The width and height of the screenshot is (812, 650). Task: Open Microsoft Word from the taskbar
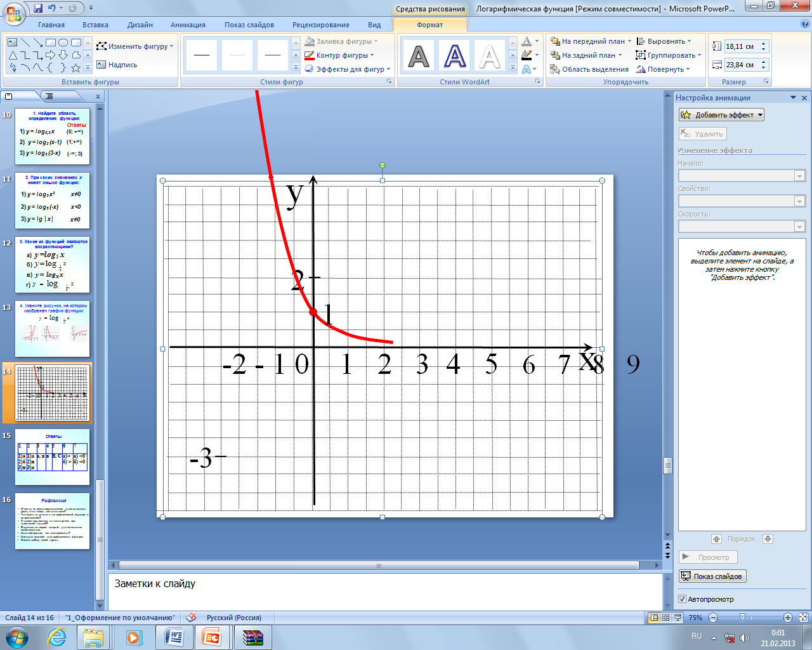pyautogui.click(x=174, y=637)
